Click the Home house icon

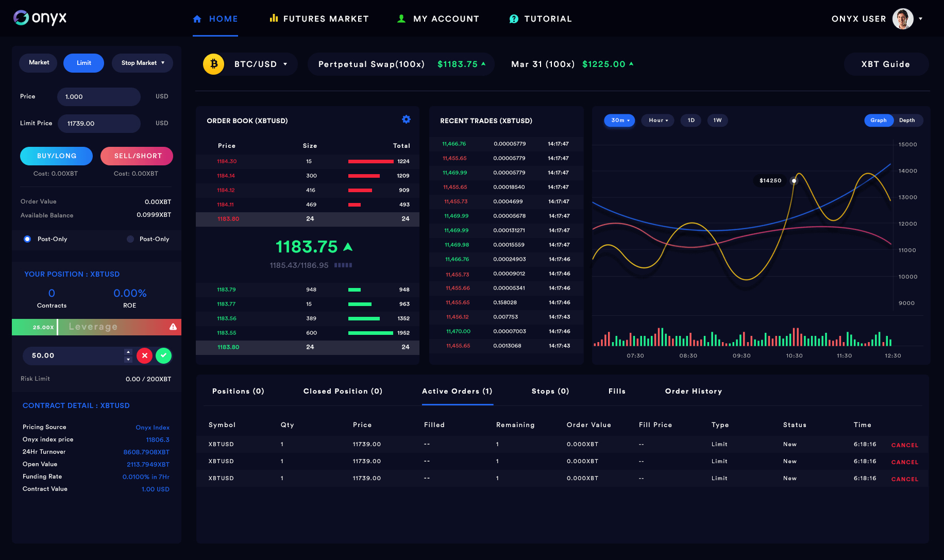(x=197, y=19)
